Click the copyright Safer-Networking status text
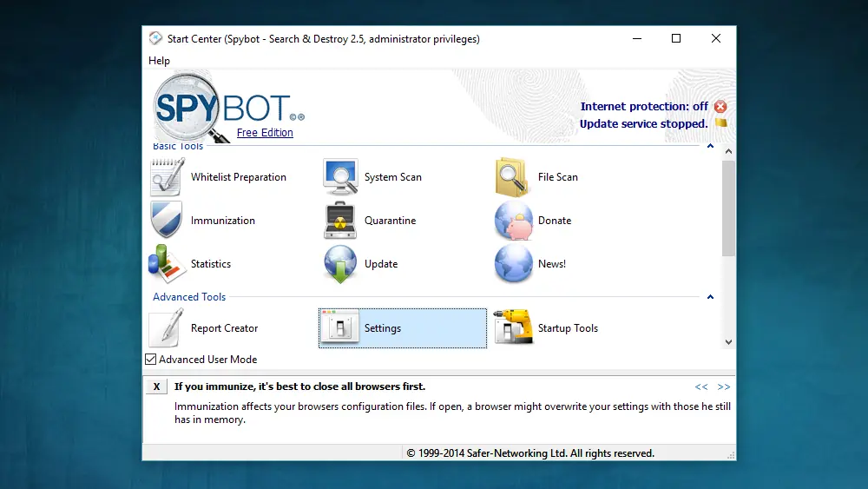Image resolution: width=868 pixels, height=489 pixels. 530,453
